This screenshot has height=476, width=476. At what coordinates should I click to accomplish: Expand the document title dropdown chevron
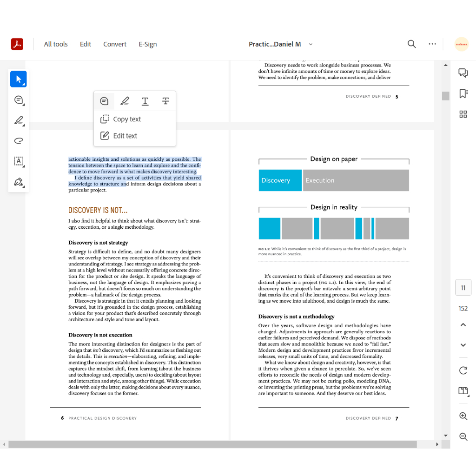311,45
